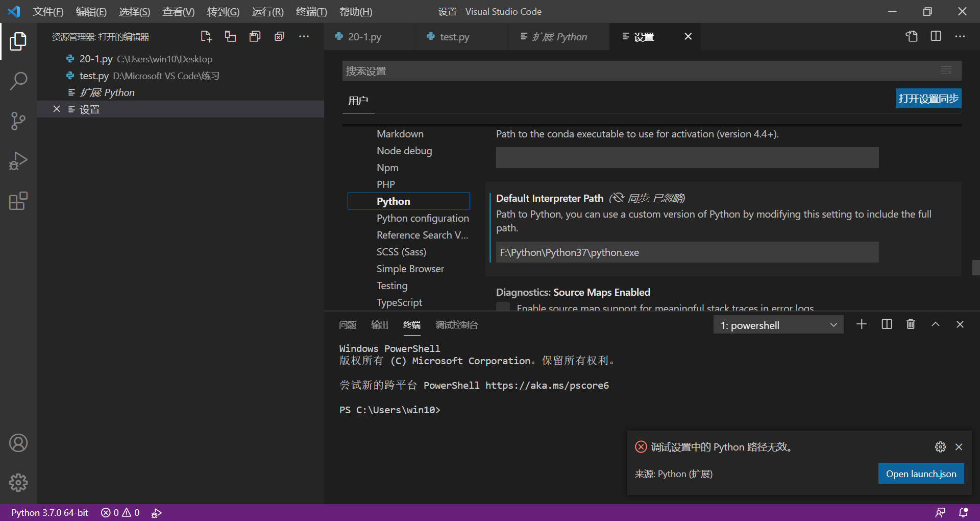Open 20-1.py from the open editors list
The image size is (980, 521).
pos(180,59)
